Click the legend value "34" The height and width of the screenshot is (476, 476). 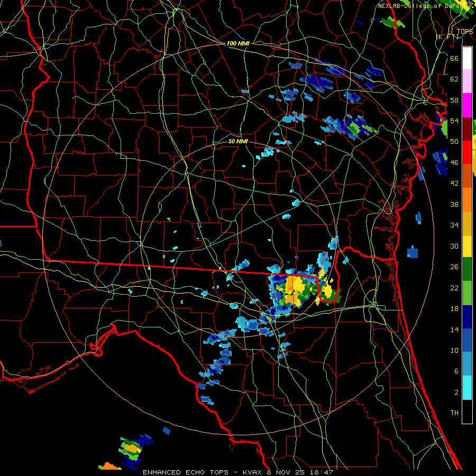coord(454,225)
